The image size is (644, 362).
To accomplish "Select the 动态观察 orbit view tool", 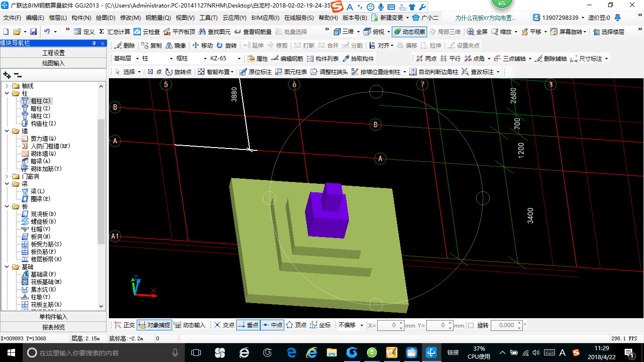I will click(x=409, y=32).
